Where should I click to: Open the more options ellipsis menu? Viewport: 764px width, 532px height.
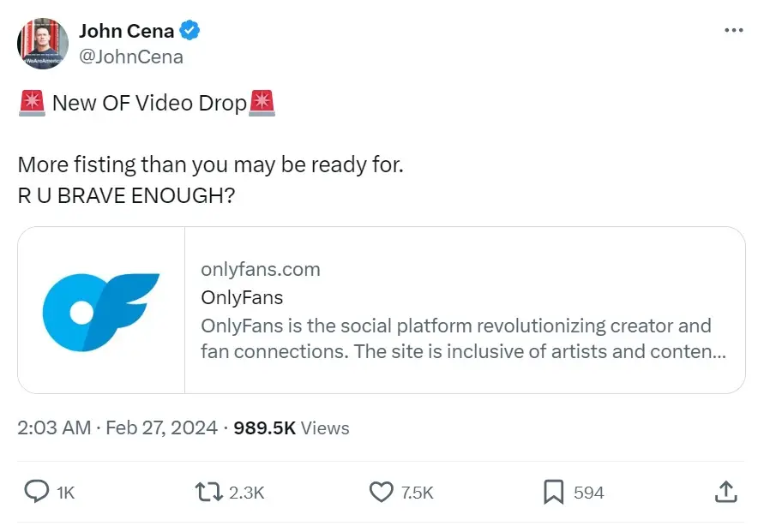pos(734,30)
